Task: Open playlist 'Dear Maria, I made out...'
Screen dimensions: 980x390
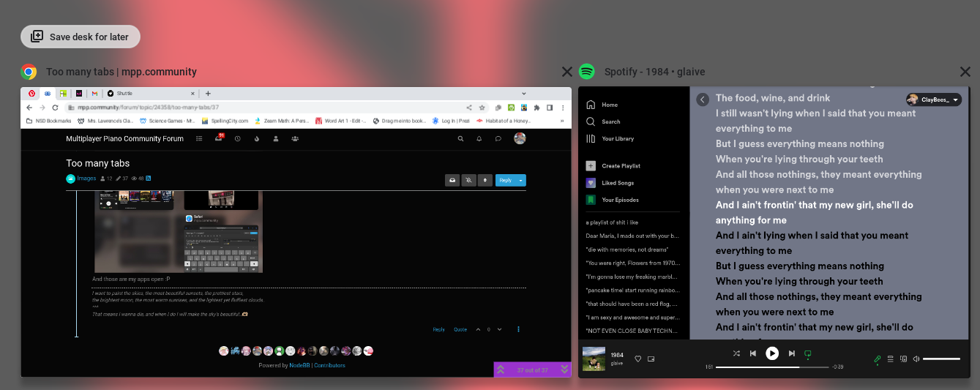Action: coord(633,236)
